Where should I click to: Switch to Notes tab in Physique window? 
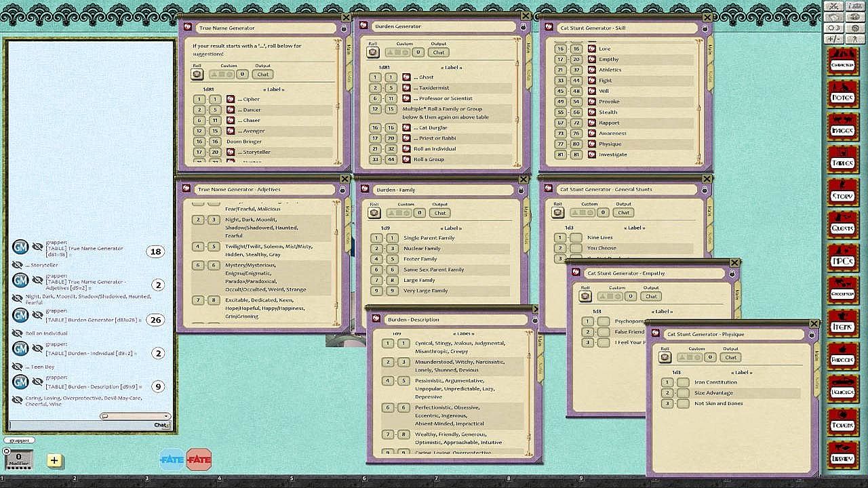817,383
